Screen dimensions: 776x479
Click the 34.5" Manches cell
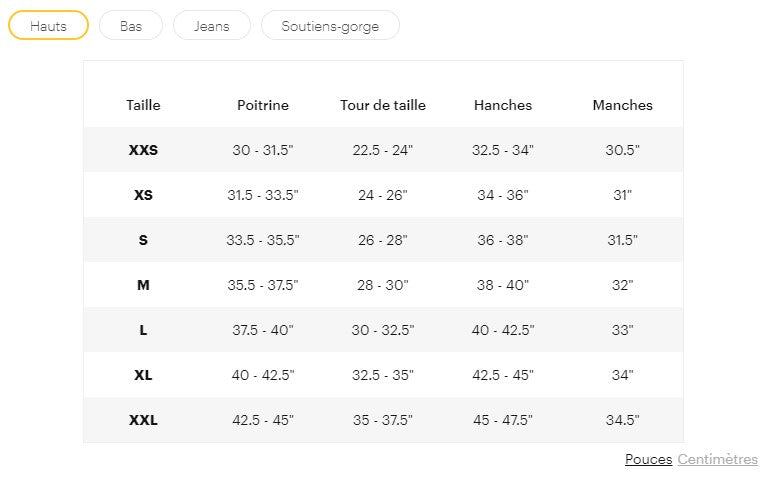tap(622, 420)
